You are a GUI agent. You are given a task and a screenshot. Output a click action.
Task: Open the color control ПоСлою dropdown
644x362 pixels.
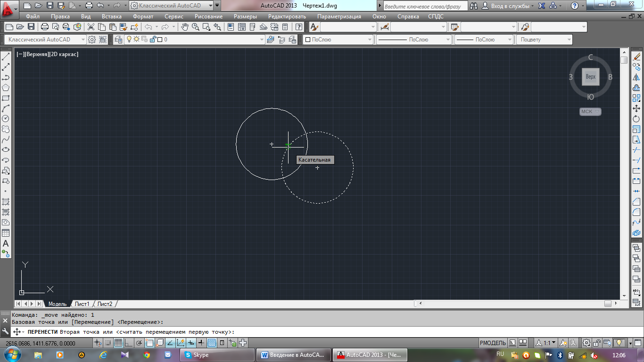[338, 40]
